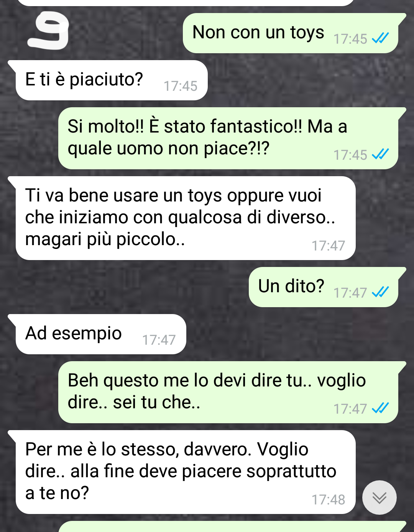This screenshot has height=532, width=414.
Task: Click the partially visible white bubble at top
Action: (186, 3)
